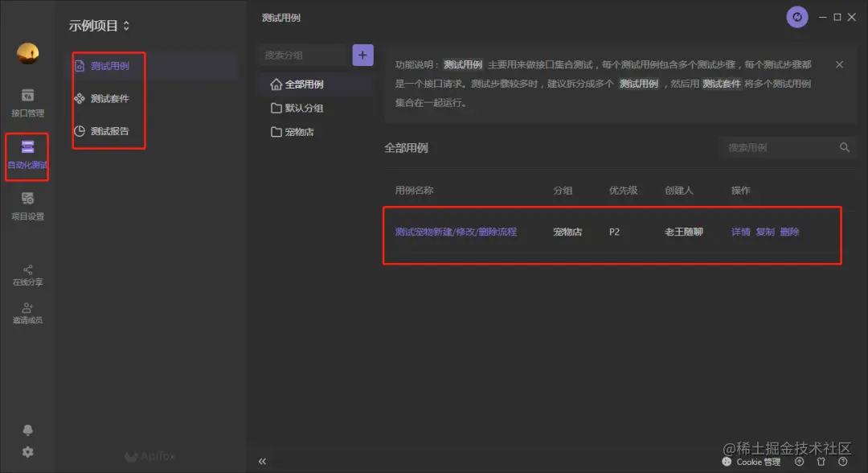Open the 测试宠物新建/修改/删除流程 test case
The image size is (868, 473).
point(455,231)
